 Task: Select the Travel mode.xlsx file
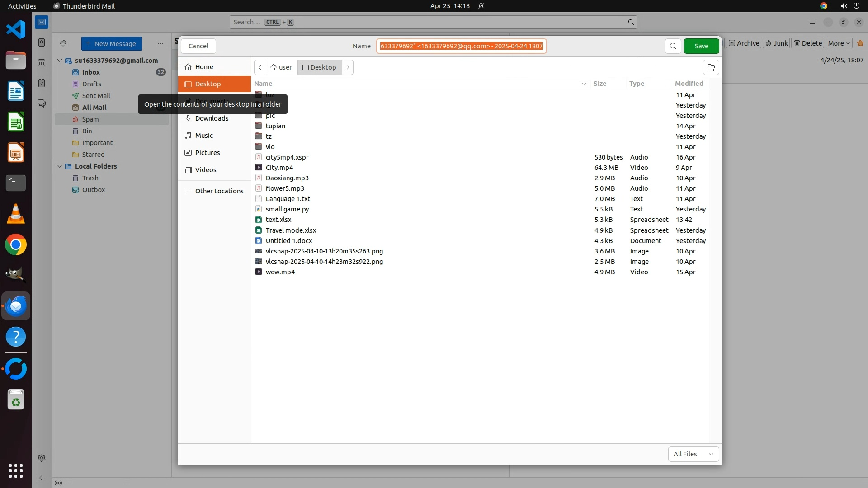(291, 230)
